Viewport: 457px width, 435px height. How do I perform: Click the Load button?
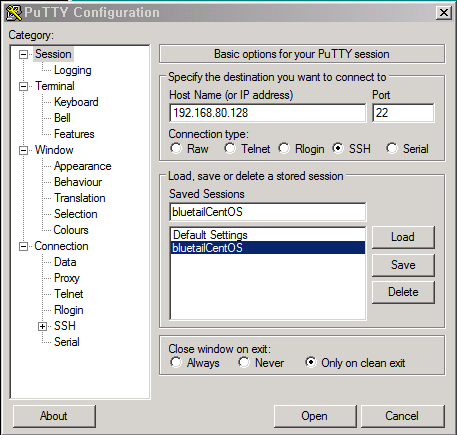tap(403, 237)
